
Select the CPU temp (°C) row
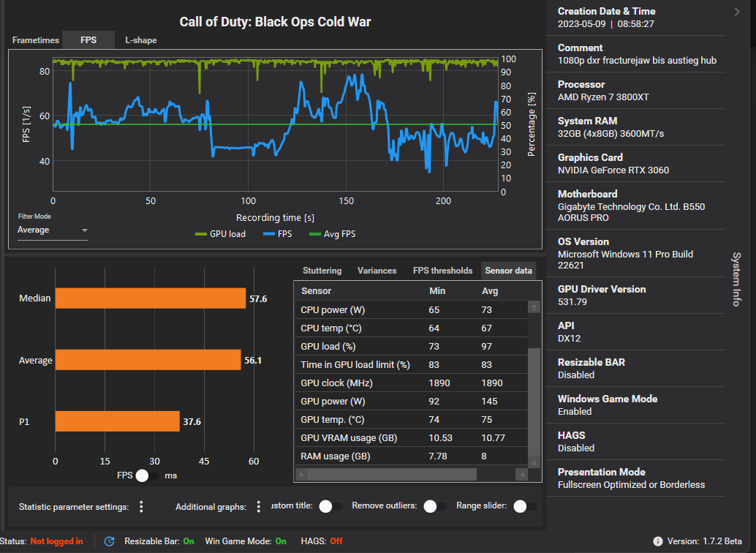(411, 328)
